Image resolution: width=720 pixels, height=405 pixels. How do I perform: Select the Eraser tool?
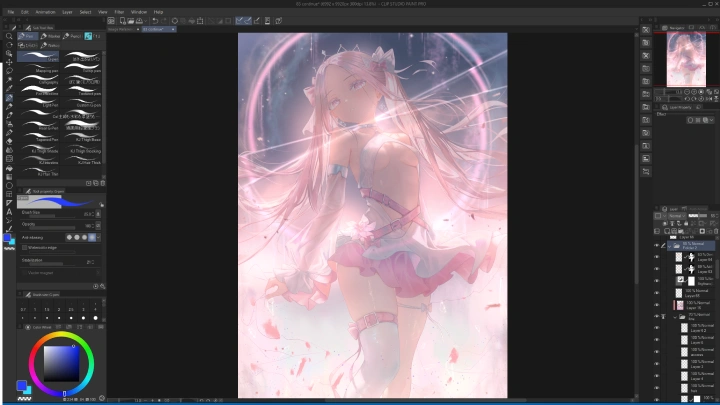click(9, 141)
